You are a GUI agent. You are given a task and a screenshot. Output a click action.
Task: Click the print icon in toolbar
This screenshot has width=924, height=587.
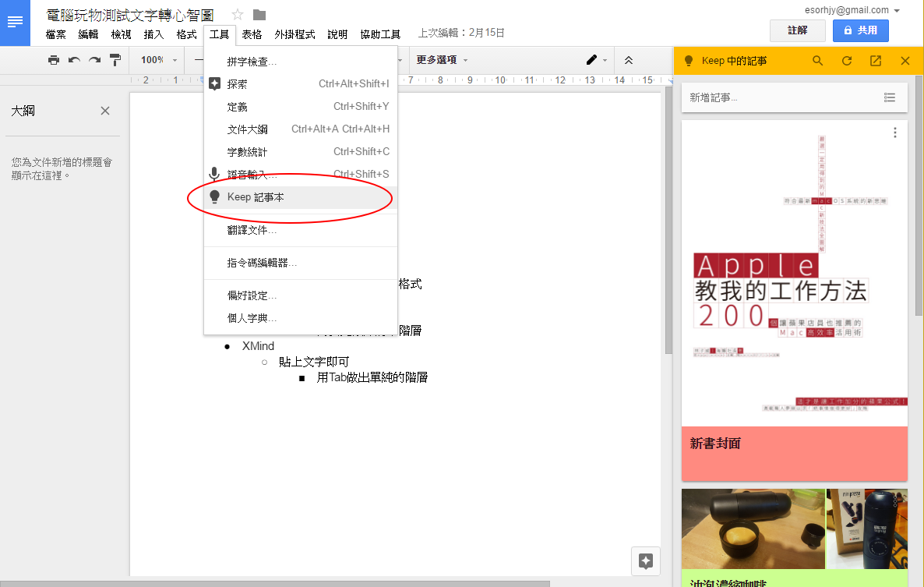[54, 60]
